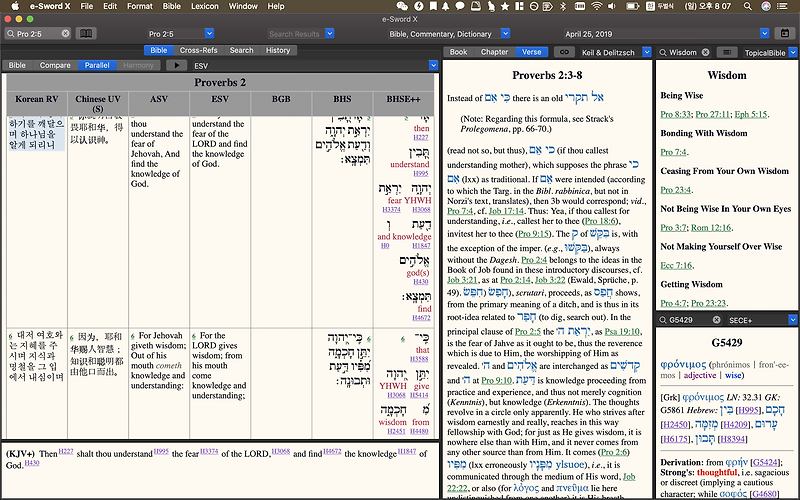Click inside the Wisdom dictionary search field
Viewport: 800px width, 500px height.
(684, 52)
